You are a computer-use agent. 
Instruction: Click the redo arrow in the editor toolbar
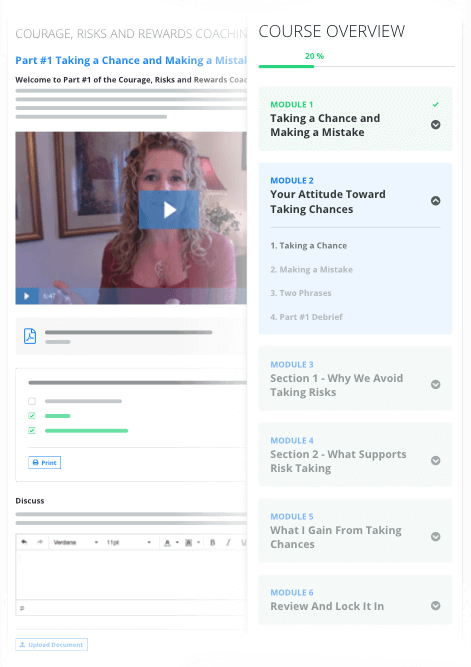(x=40, y=542)
